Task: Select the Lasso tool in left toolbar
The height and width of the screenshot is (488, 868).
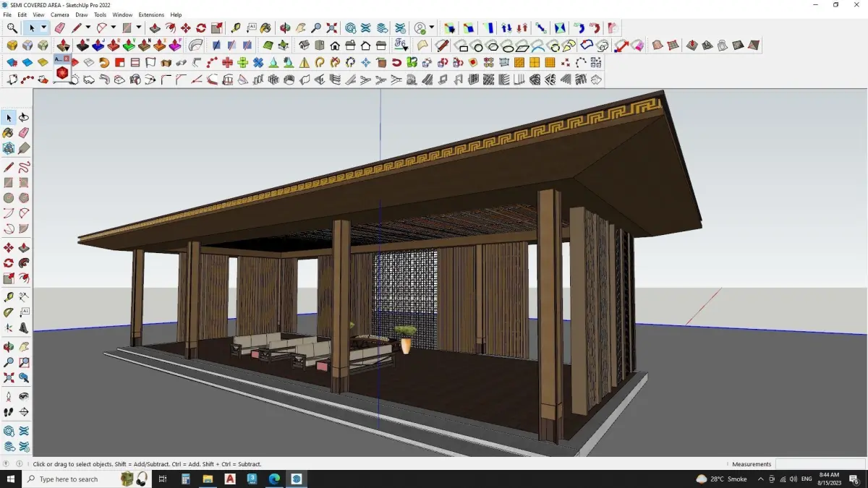Action: pos(24,117)
